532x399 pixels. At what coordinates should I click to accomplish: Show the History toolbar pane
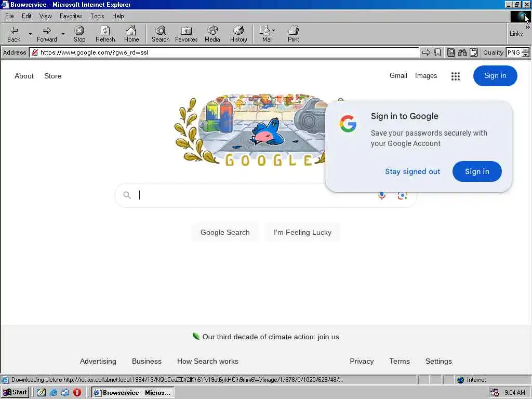[x=238, y=34]
